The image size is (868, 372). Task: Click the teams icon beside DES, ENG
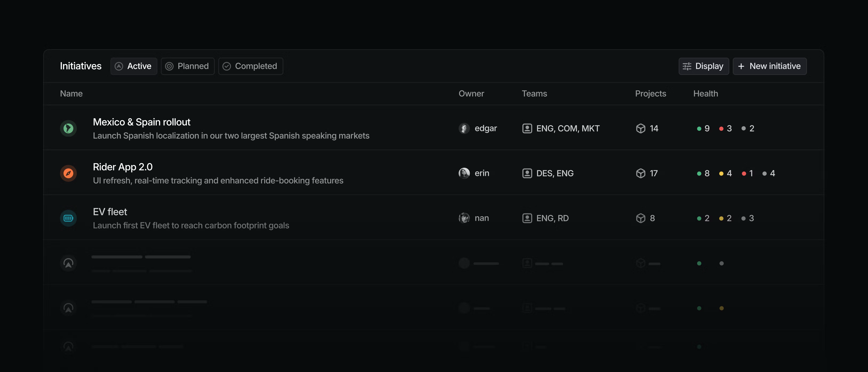click(527, 173)
